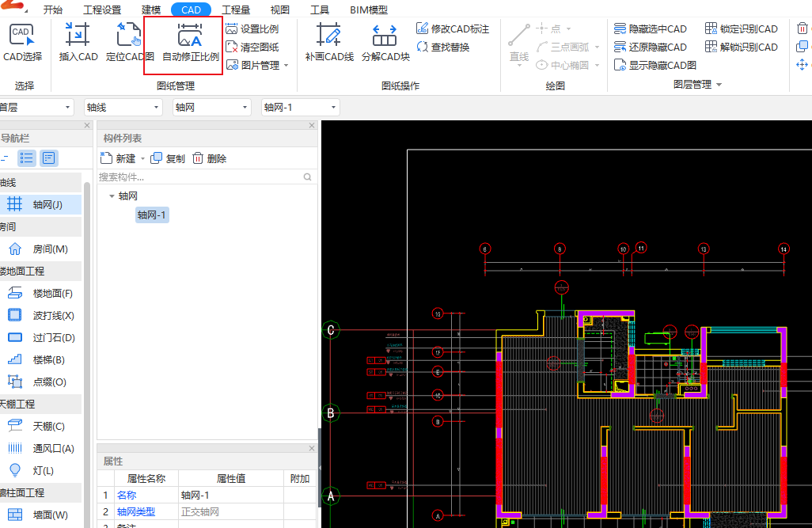This screenshot has width=812, height=528.
Task: Select 轴网(J) in navigation
Action: click(x=41, y=205)
